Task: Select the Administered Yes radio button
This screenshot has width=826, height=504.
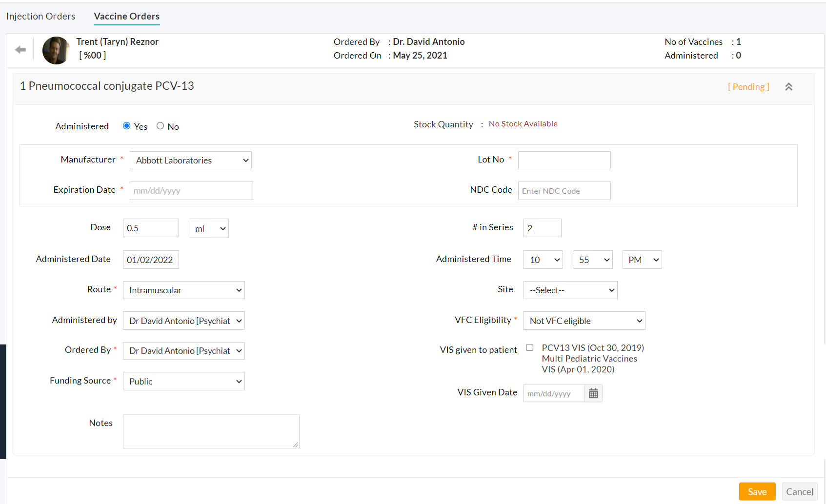Action: (x=127, y=126)
